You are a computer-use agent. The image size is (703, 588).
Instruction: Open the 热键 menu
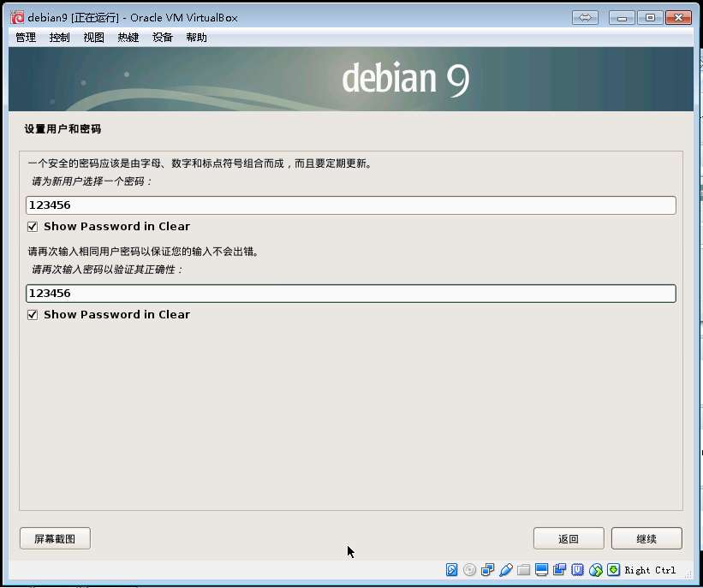[128, 38]
